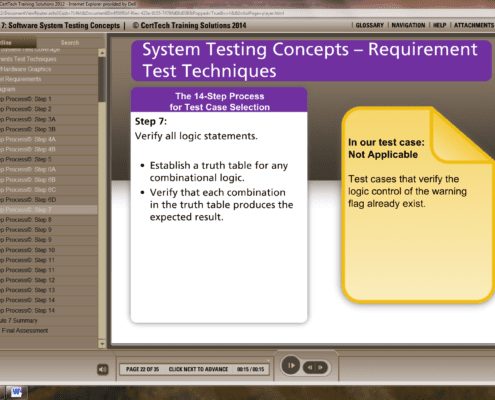Click the page 22 of 35 status display
This screenshot has height=400, width=495.
[142, 369]
